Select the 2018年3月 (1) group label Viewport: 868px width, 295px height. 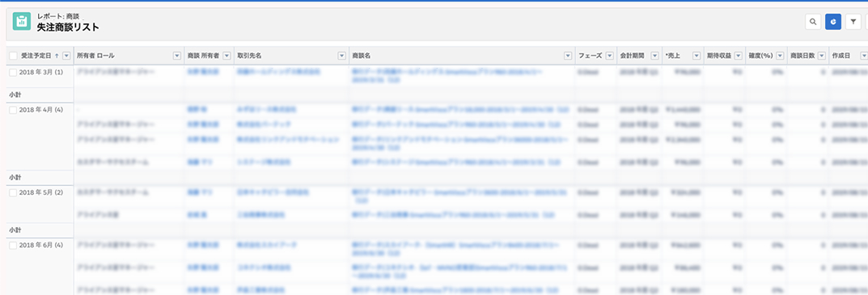[41, 73]
